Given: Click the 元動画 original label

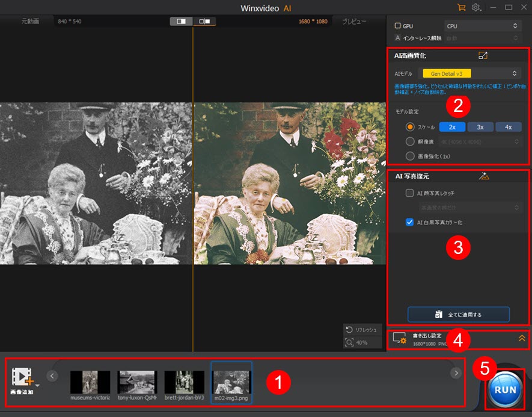Looking at the screenshot, I should point(30,21).
